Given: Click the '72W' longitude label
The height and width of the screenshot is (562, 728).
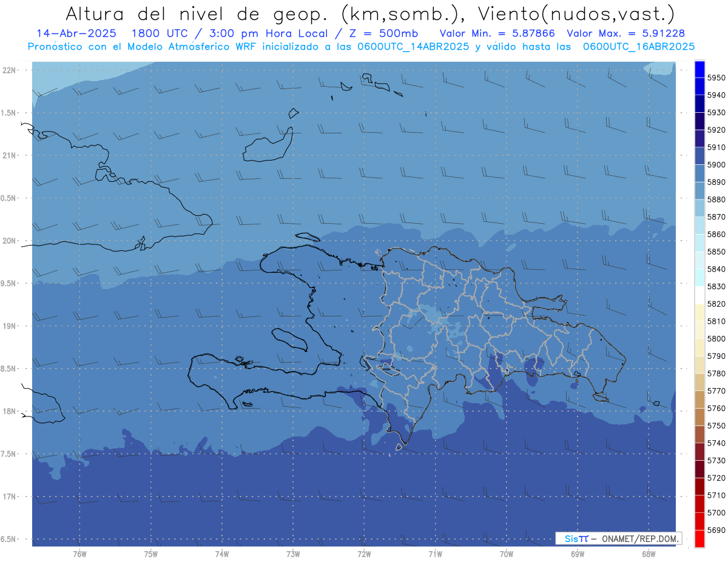Looking at the screenshot, I should pyautogui.click(x=364, y=554).
